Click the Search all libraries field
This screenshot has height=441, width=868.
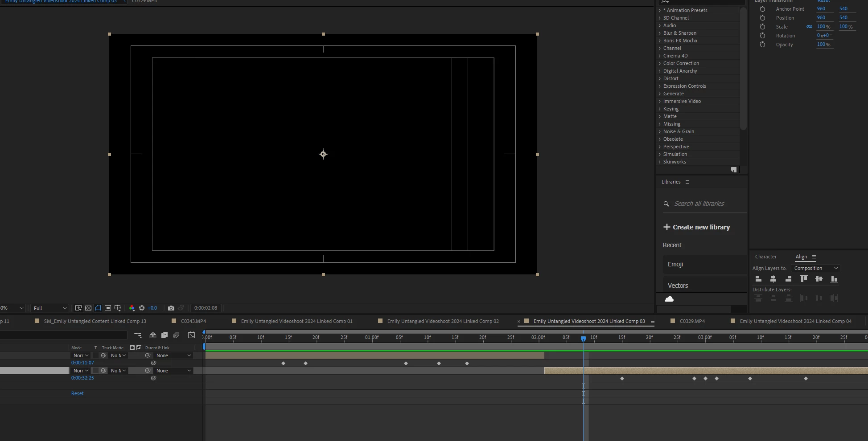tap(705, 204)
